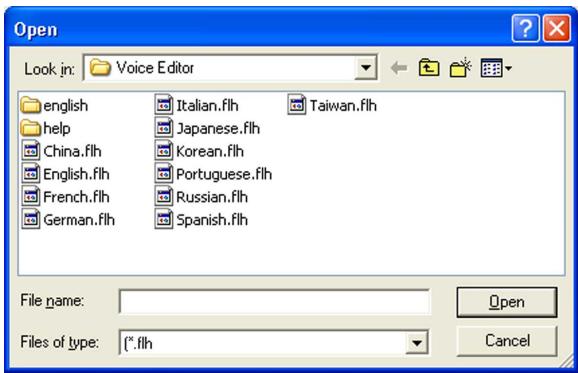The image size is (578, 373).
Task: Select the Japanese.flh file icon
Action: (164, 128)
